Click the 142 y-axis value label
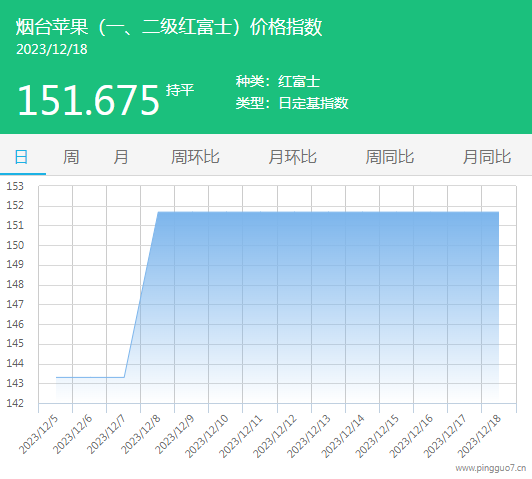532x479 pixels. point(15,403)
